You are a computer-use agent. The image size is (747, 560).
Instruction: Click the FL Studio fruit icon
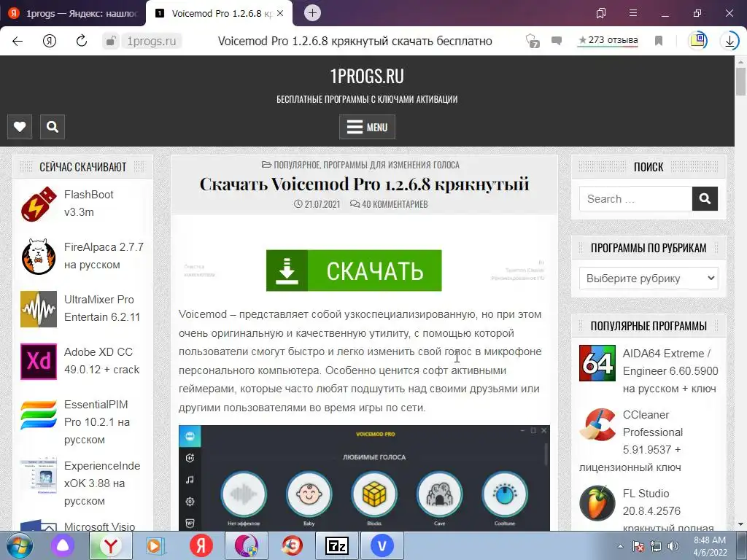coord(597,503)
